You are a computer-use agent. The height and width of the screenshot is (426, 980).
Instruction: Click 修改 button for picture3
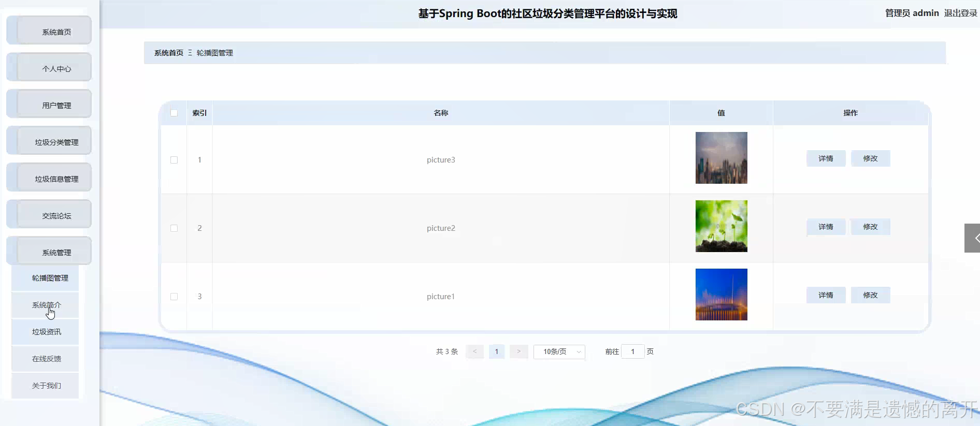point(870,158)
